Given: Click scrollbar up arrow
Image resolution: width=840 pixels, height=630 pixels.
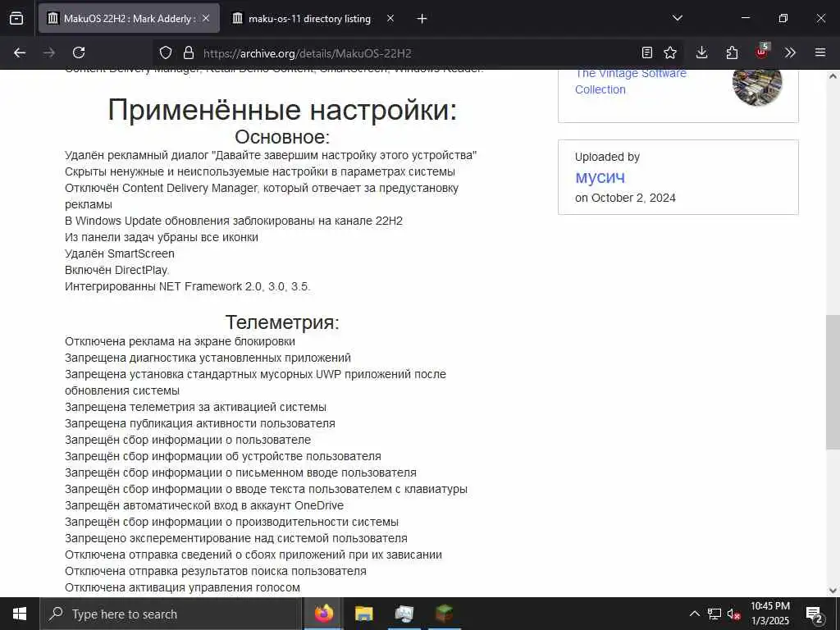Looking at the screenshot, I should pyautogui.click(x=833, y=76).
